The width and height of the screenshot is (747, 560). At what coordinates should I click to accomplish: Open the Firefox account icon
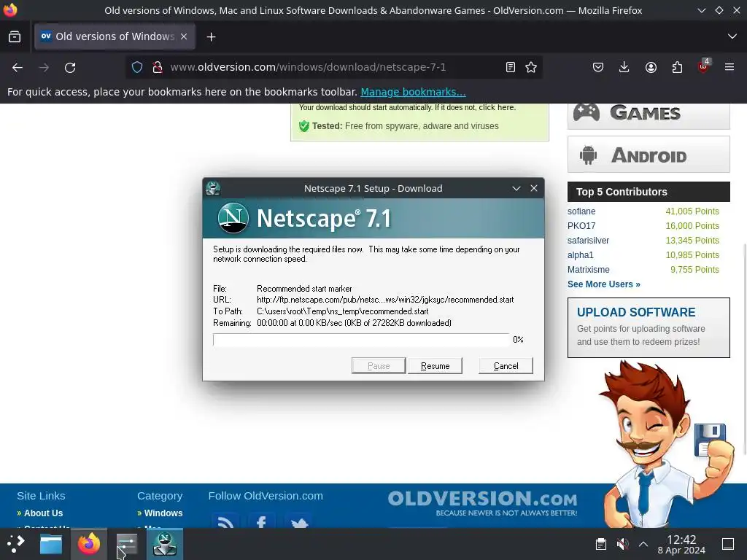[651, 67]
